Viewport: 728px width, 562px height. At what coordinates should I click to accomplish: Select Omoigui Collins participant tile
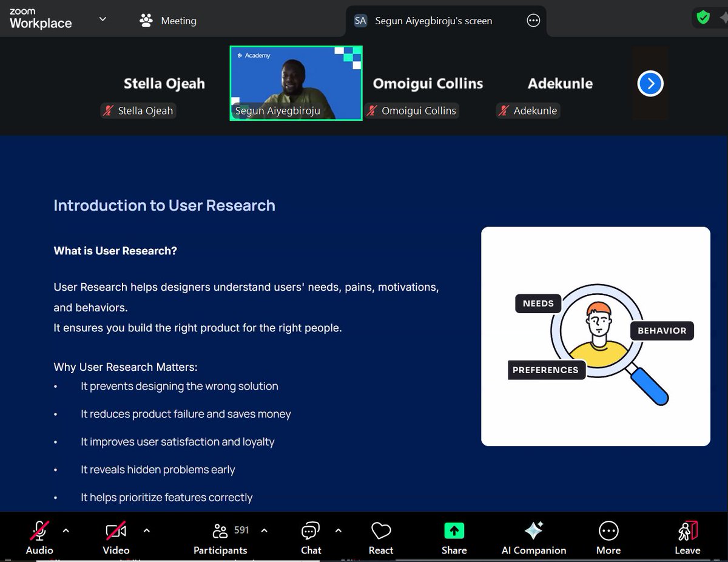(428, 84)
